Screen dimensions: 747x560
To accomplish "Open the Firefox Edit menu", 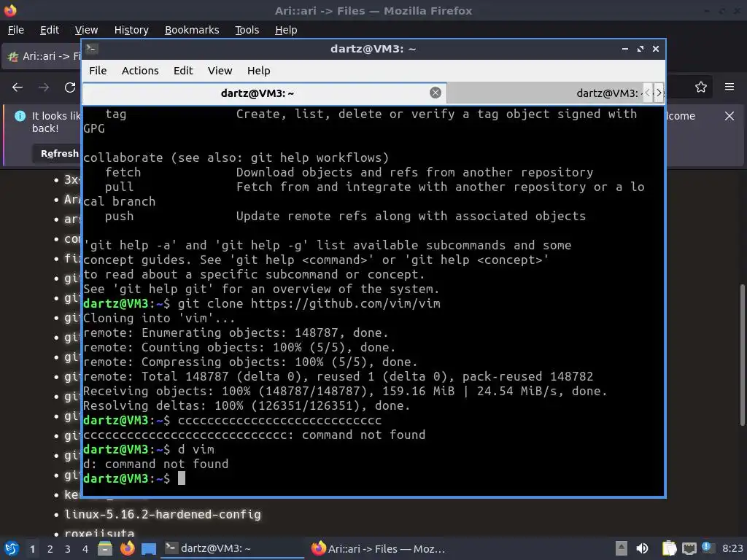I will (50, 30).
